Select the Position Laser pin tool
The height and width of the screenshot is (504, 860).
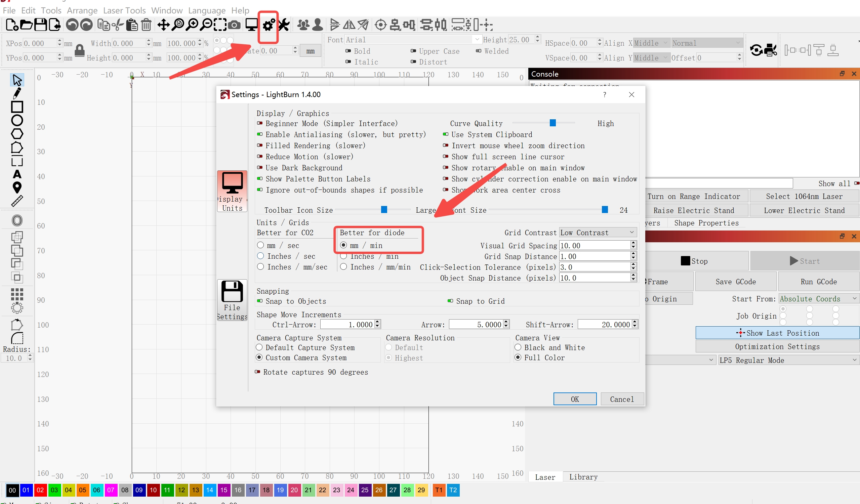pos(17,187)
